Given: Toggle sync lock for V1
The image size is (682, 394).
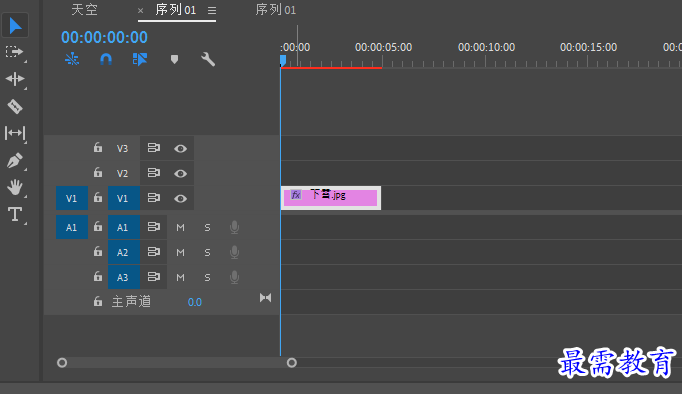Looking at the screenshot, I should [154, 198].
